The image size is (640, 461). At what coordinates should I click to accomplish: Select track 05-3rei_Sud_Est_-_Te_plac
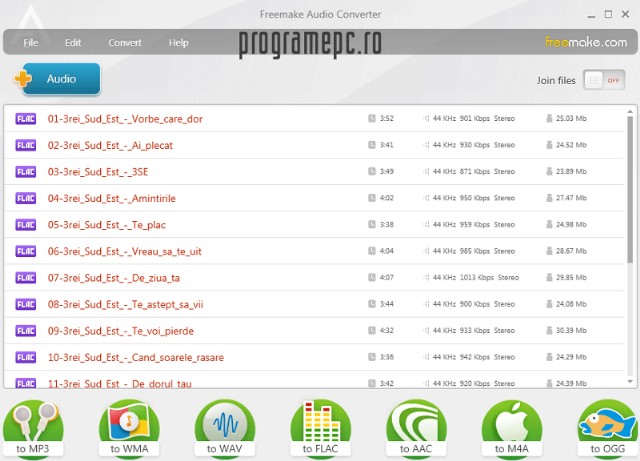coord(107,225)
